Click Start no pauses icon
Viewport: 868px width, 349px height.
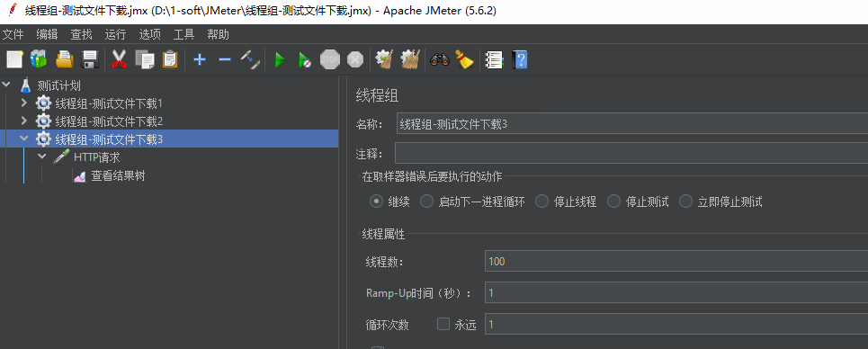[x=304, y=59]
